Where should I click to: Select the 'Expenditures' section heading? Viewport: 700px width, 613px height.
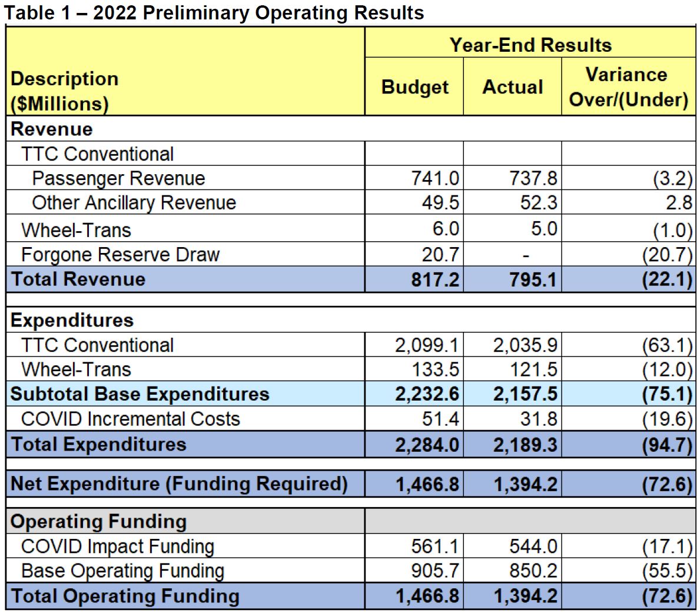72,320
